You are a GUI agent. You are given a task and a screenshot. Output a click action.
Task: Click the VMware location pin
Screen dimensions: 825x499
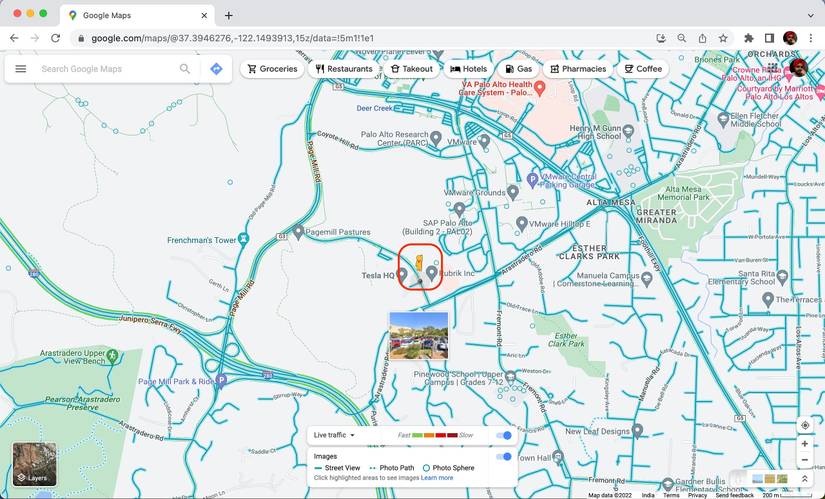[x=484, y=141]
